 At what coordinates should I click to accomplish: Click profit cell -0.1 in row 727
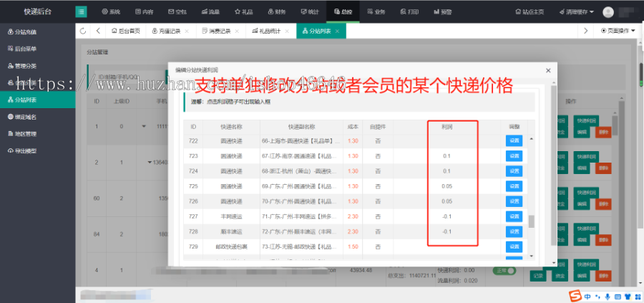point(447,216)
